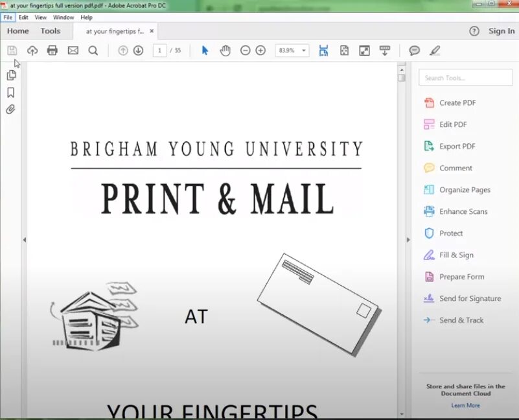Select the 'at your fingertips' document tab
The width and height of the screenshot is (519, 420).
pos(115,31)
